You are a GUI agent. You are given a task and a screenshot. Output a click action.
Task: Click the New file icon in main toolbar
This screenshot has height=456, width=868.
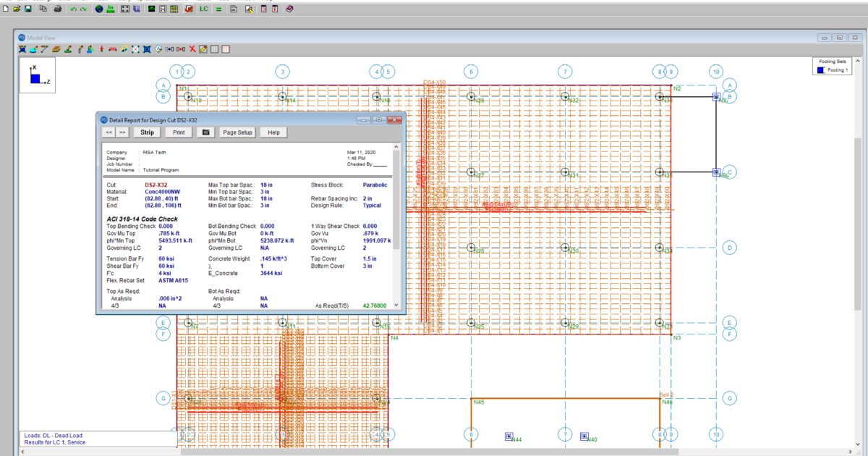[6, 9]
